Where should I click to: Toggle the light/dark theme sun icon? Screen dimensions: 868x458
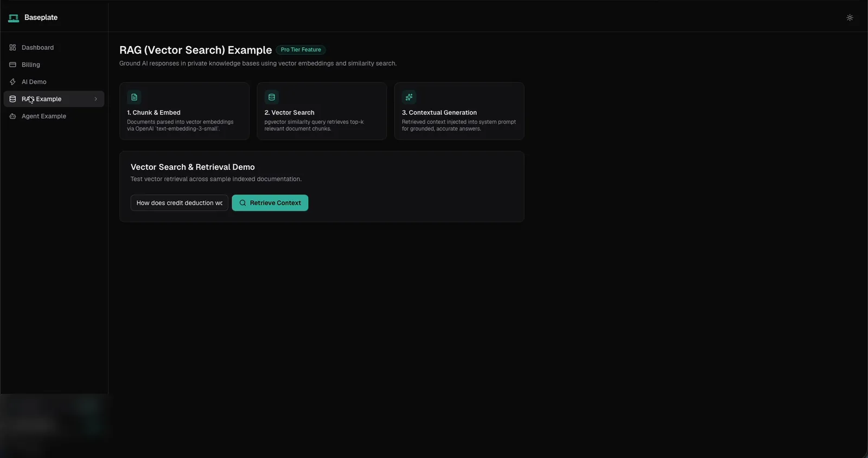[850, 18]
